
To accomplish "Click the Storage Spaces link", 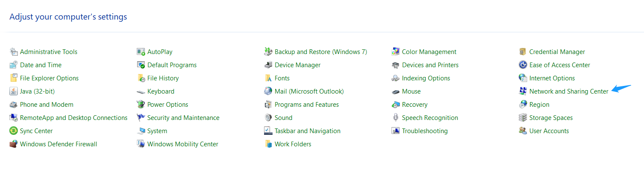I will pyautogui.click(x=551, y=118).
